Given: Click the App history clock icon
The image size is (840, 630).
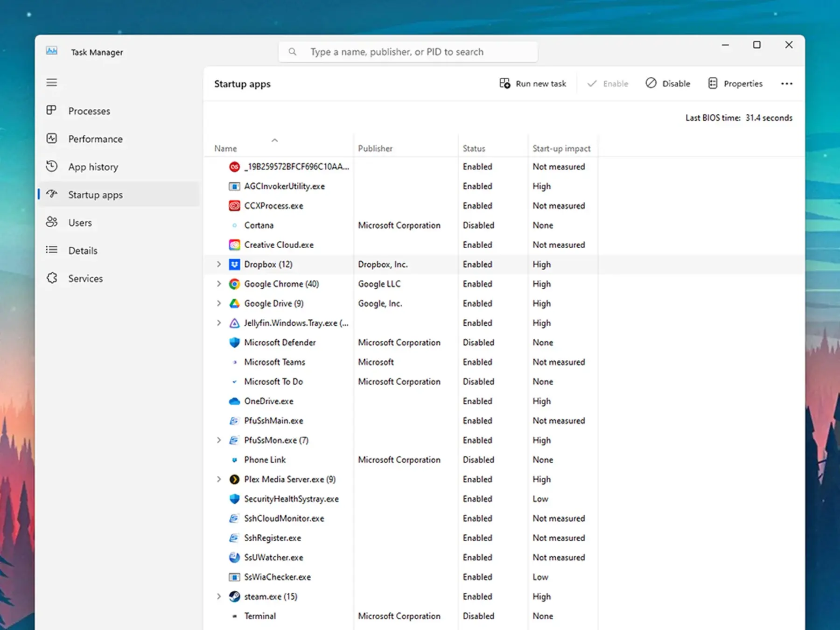Looking at the screenshot, I should point(52,167).
